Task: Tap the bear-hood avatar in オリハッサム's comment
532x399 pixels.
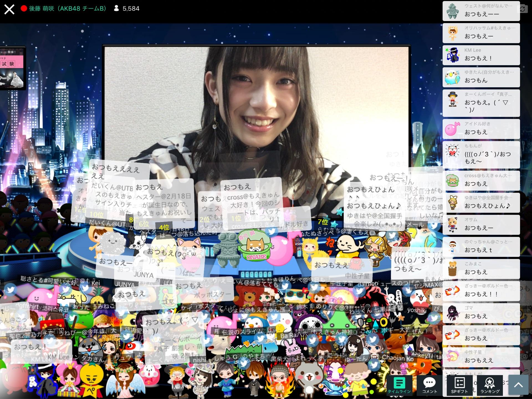Action: pos(452,33)
